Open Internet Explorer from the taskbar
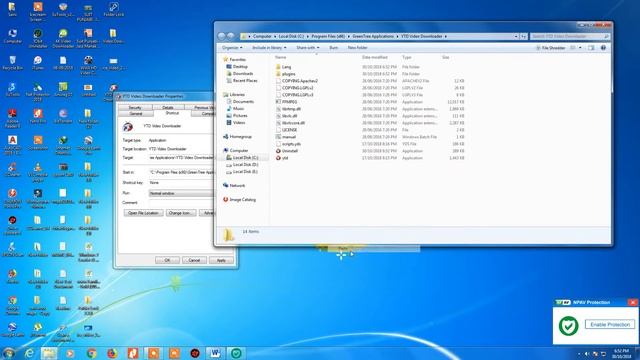This screenshot has height=360, width=640. (29, 353)
